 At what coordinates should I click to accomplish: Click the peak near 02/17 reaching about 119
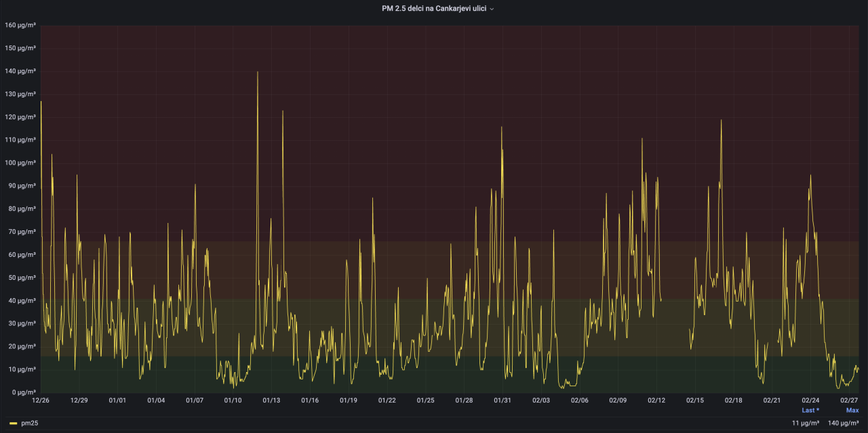[721, 121]
